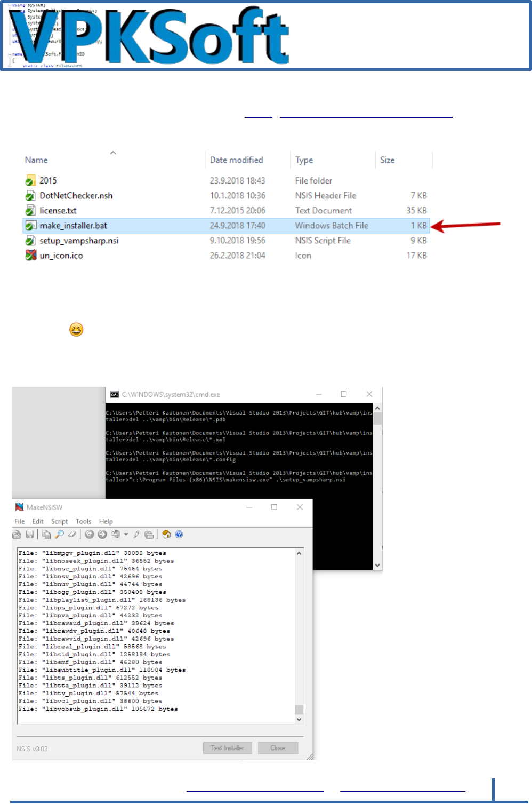Click the Save Output floppy disk icon
The width and height of the screenshot is (532, 804).
(x=30, y=534)
